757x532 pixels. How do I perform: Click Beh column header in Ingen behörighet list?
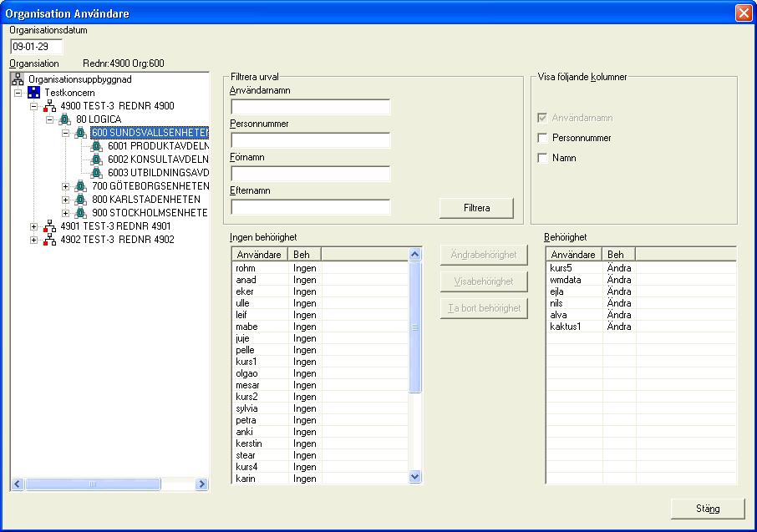coord(304,255)
